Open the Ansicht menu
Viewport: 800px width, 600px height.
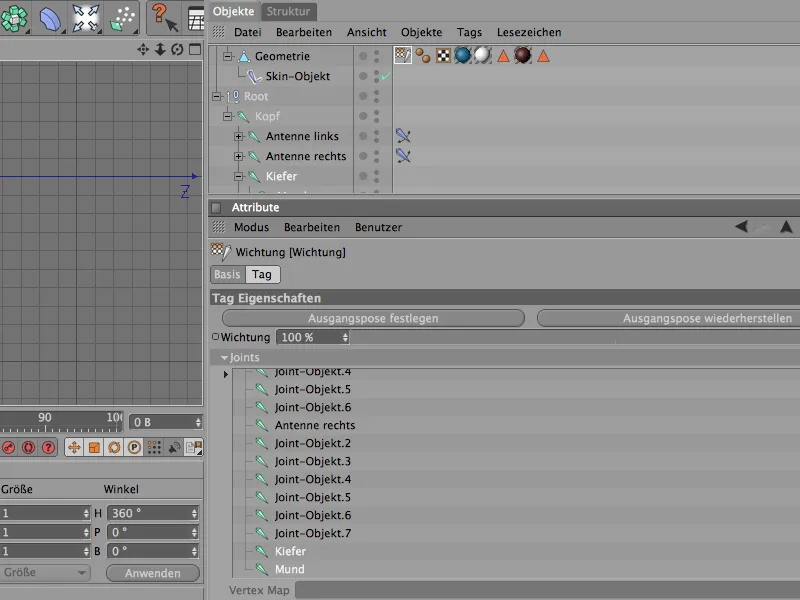[366, 32]
